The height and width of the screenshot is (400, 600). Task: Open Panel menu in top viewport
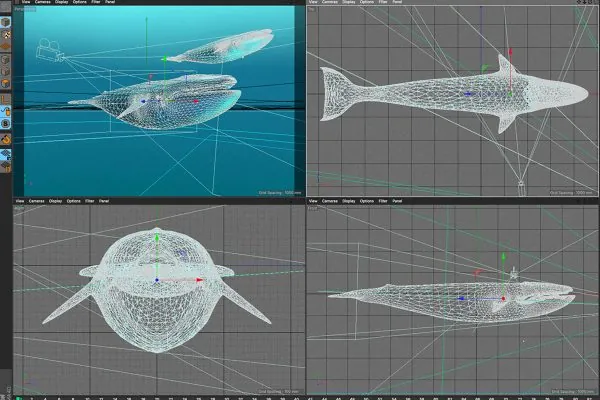[397, 2]
